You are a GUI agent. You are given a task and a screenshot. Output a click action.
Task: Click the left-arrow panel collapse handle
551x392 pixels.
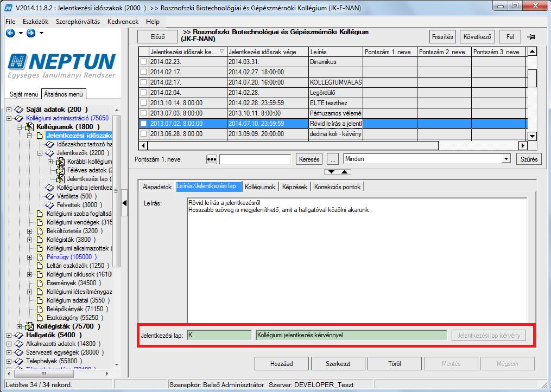click(x=124, y=203)
